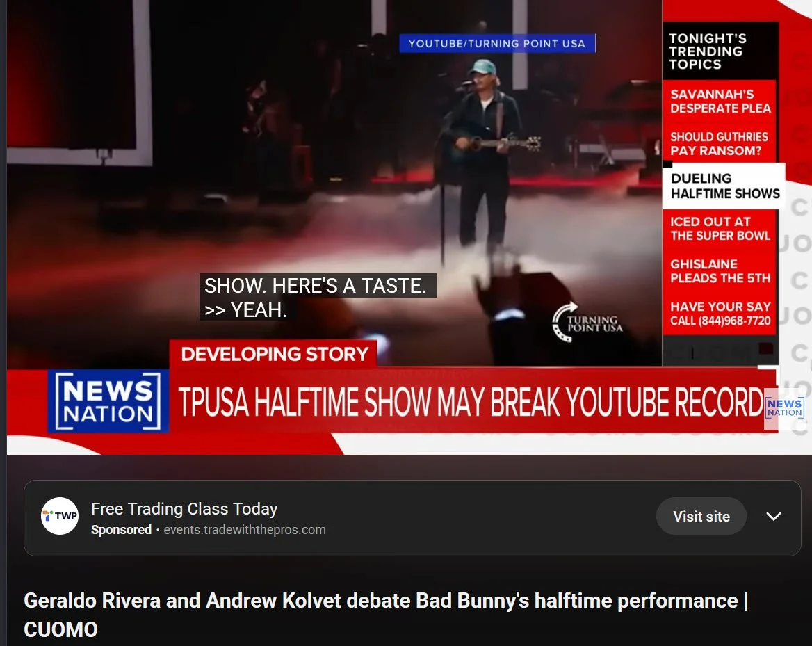Open the Free Trading Class Today ad title
Viewport: 812px width, 646px height.
(x=184, y=509)
